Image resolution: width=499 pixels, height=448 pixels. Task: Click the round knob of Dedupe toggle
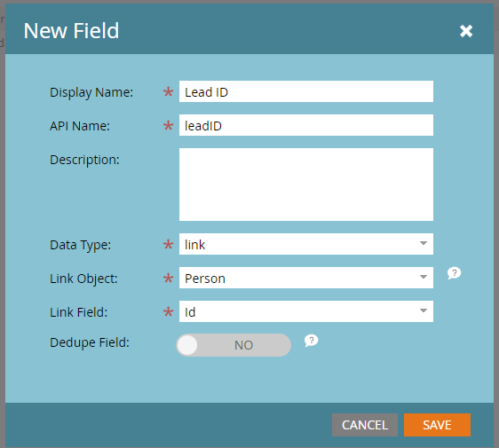pyautogui.click(x=187, y=345)
